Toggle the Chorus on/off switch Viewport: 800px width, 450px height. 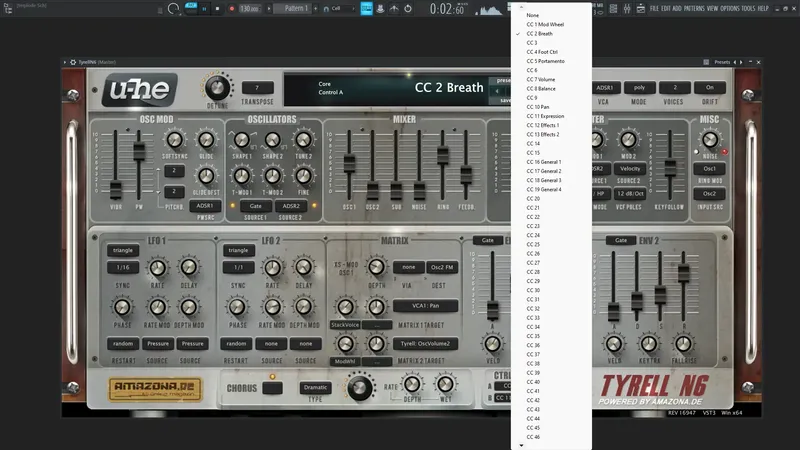pyautogui.click(x=273, y=388)
